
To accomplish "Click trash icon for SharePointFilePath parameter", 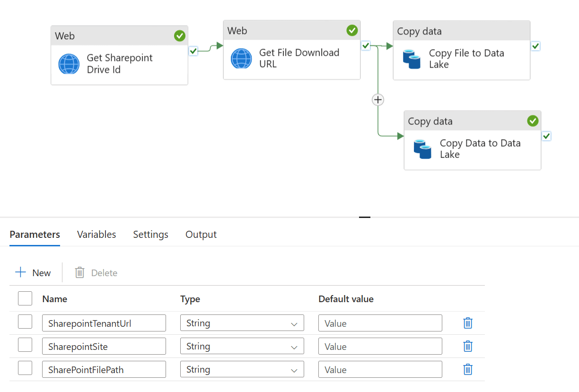I will 468,369.
